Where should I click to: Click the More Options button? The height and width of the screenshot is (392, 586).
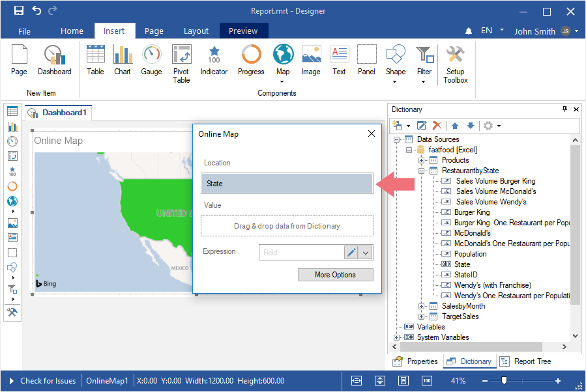pos(335,275)
